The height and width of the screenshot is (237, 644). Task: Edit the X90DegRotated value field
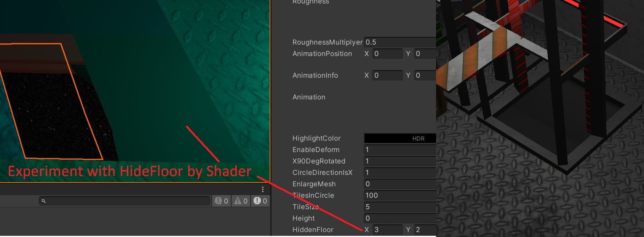(x=400, y=161)
